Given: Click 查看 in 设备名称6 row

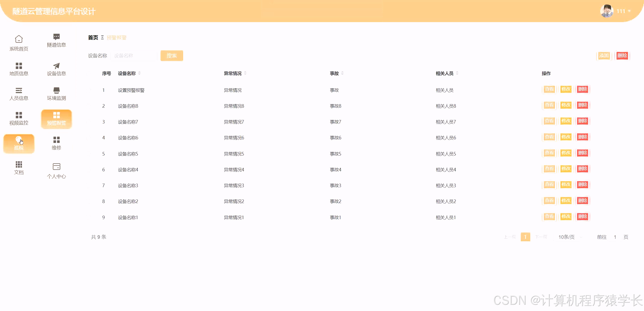Looking at the screenshot, I should click(549, 137).
